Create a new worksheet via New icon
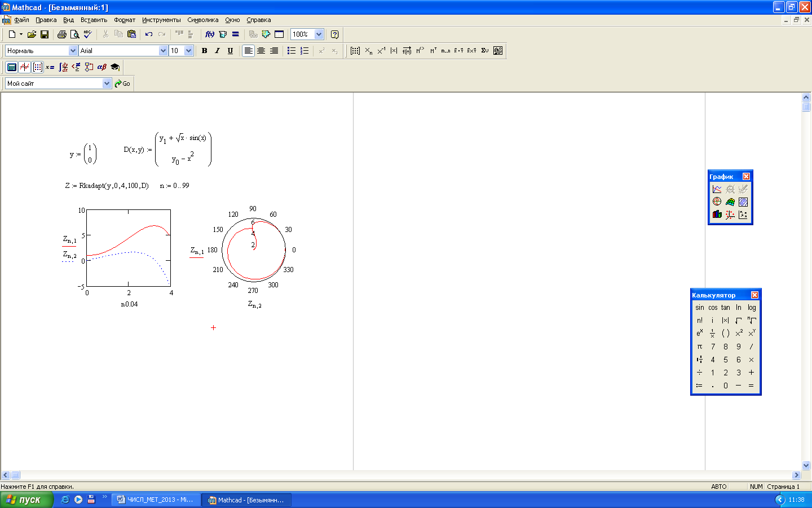 tap(12, 34)
